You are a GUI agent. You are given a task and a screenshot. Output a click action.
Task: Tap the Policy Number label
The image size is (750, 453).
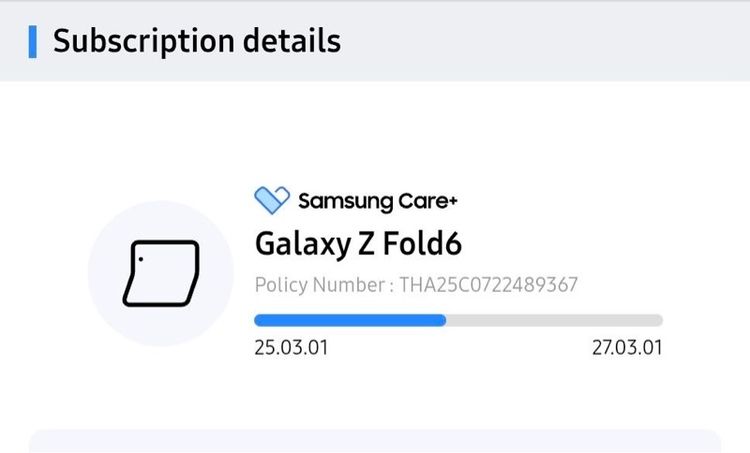tap(320, 285)
